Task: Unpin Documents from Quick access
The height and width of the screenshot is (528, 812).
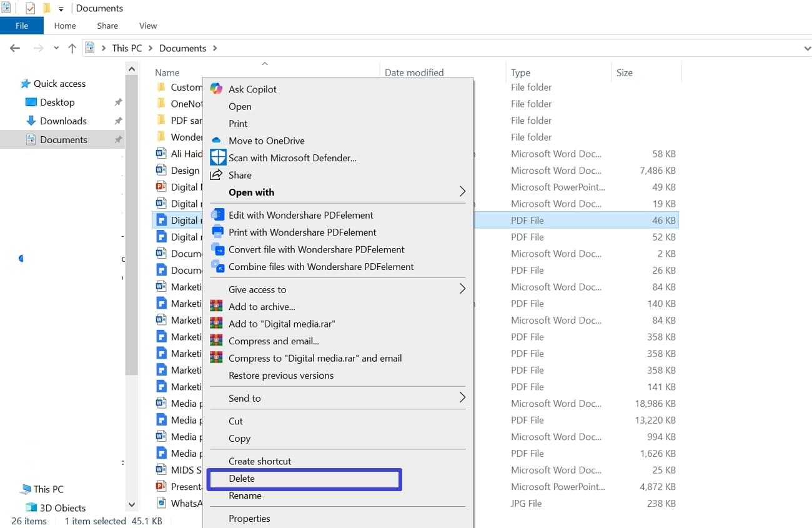Action: tap(118, 139)
